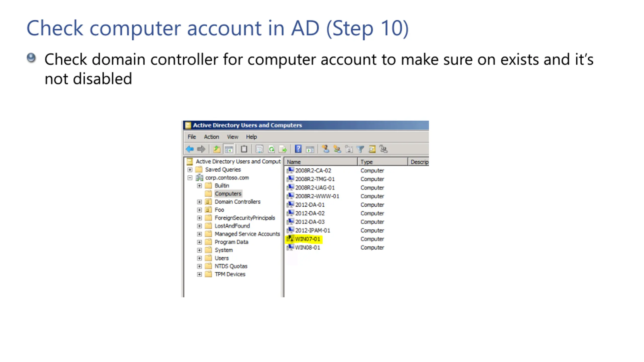Open Help with blue question mark icon
Image resolution: width=644 pixels, height=362 pixels.
pos(298,149)
